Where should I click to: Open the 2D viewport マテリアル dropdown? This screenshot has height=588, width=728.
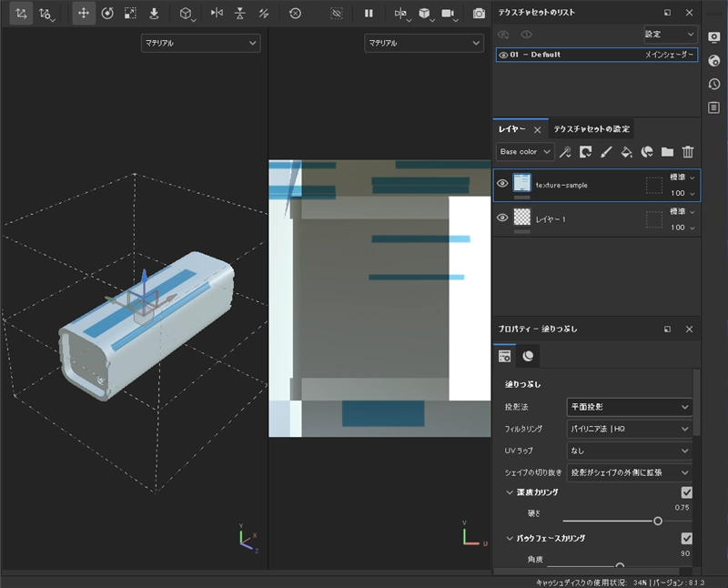tap(424, 43)
